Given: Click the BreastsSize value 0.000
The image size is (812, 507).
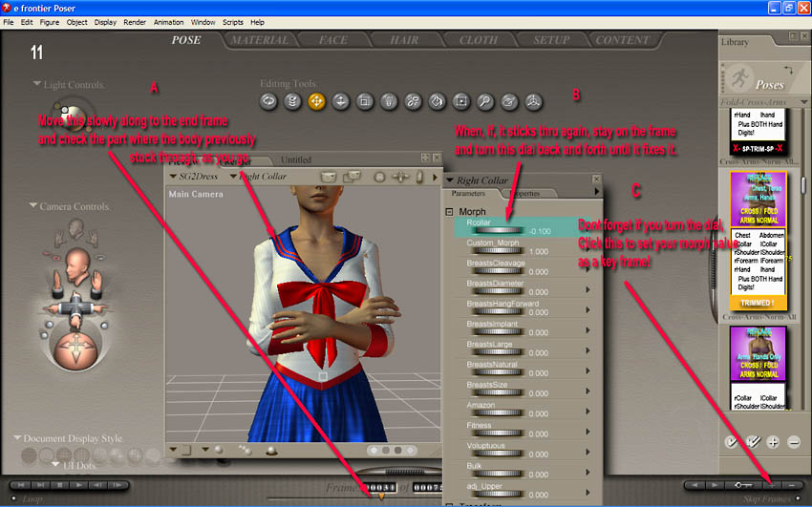Looking at the screenshot, I should pyautogui.click(x=539, y=393).
